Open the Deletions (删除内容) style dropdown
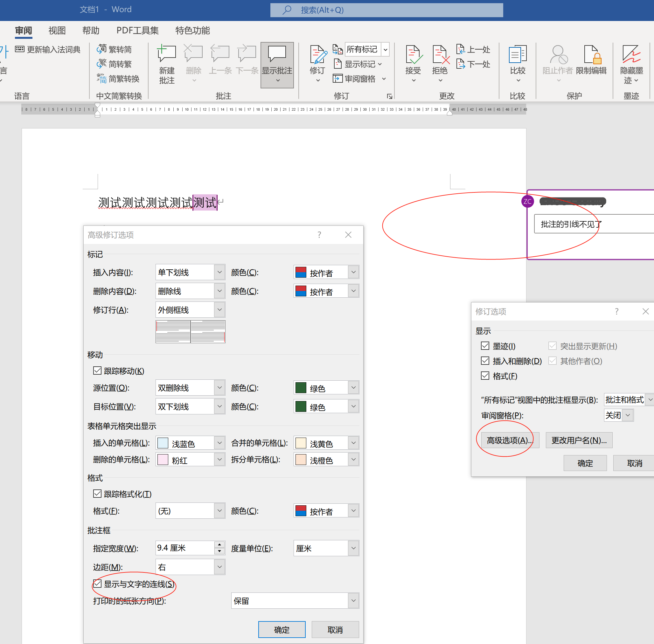The image size is (654, 644). tap(190, 291)
